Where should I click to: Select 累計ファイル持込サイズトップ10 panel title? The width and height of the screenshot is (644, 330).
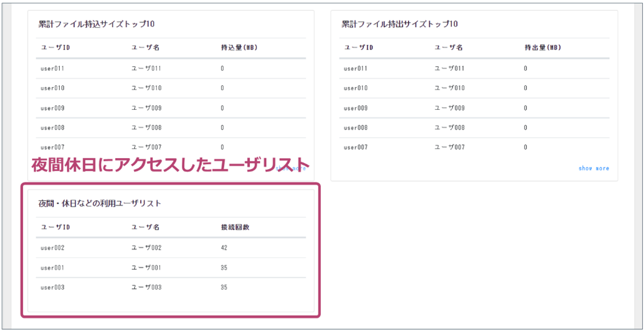97,24
